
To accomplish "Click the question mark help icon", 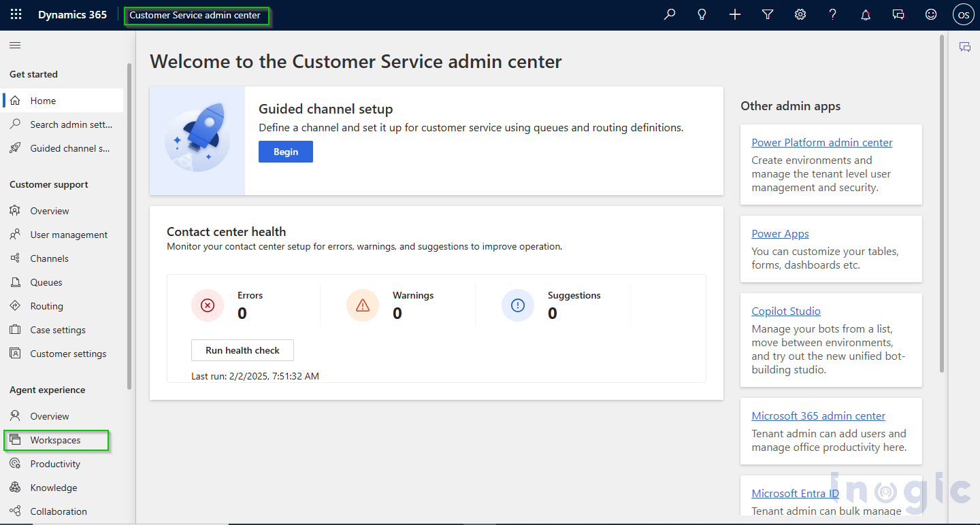I will click(x=833, y=14).
